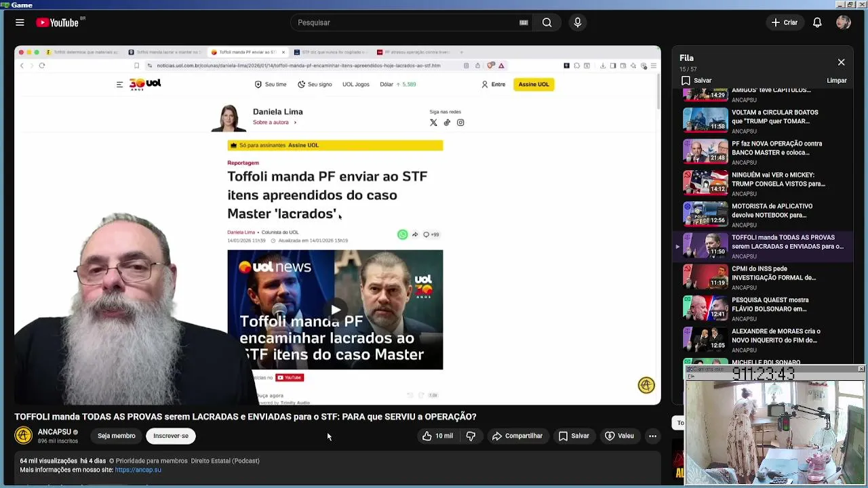Switch to the Toffoli manda PF browser tab
Image resolution: width=868 pixels, height=488 pixels.
point(248,52)
